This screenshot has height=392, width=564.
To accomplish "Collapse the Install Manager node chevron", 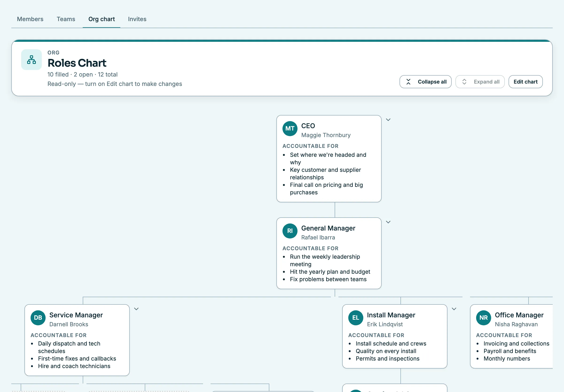I will tap(454, 309).
